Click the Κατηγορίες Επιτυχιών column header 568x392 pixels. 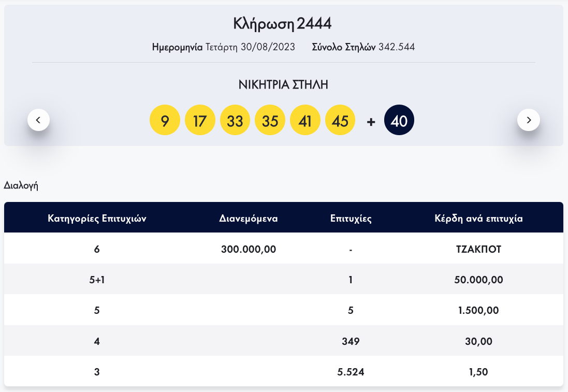pos(97,218)
